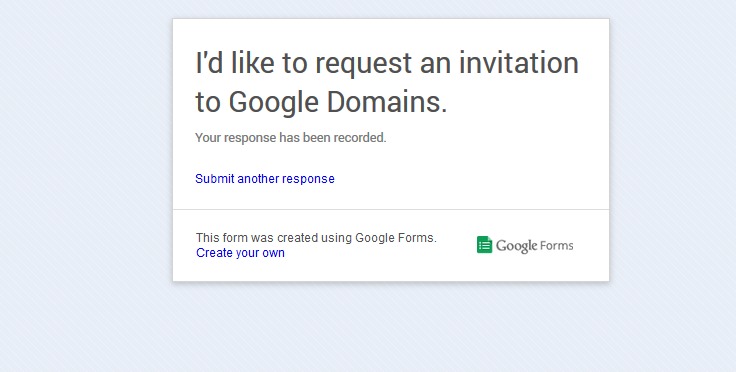Click the Google wordmark in the footer logo
This screenshot has width=736, height=372.
pos(516,246)
